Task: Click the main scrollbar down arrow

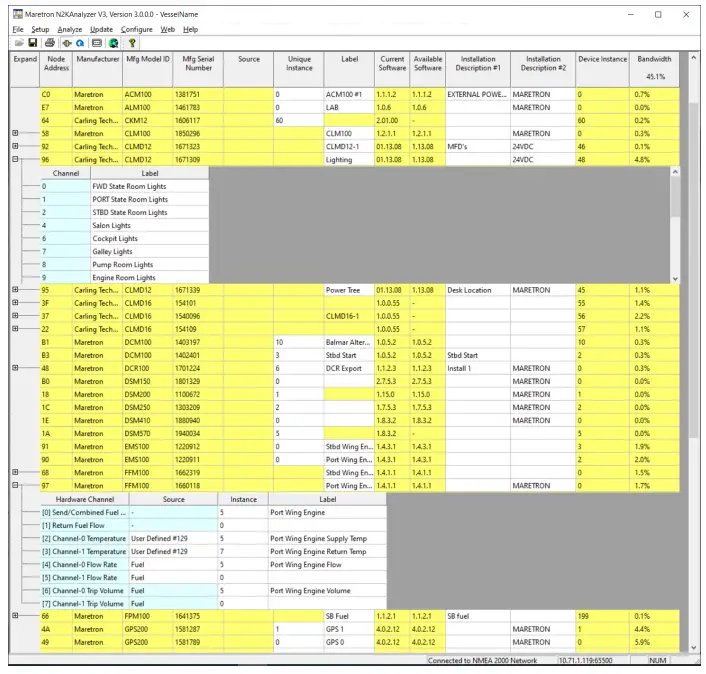Action: pos(694,648)
